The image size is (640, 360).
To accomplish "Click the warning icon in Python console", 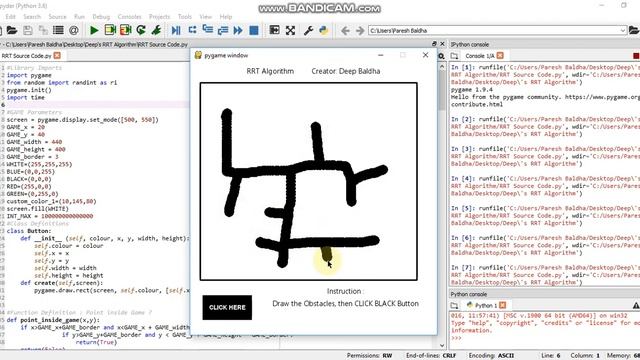I will tap(636, 305).
